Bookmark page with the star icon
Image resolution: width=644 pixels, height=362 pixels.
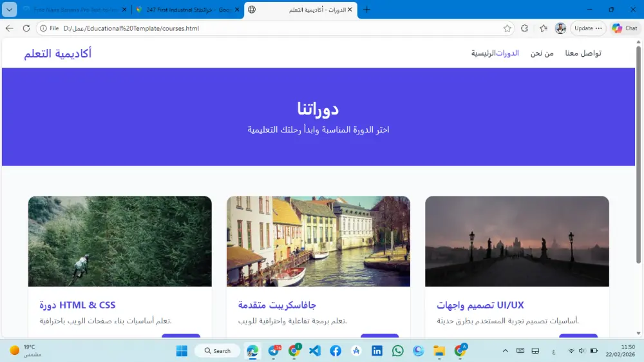pos(507,28)
